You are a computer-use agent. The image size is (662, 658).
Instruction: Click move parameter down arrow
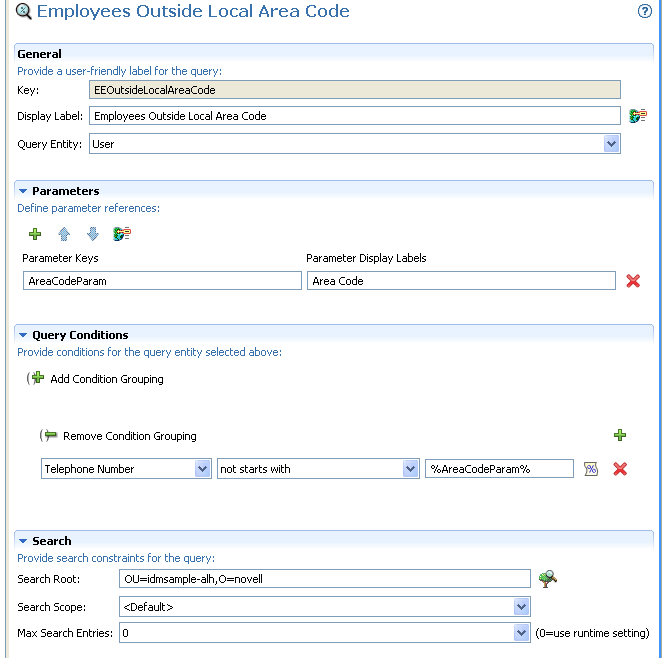click(x=92, y=234)
